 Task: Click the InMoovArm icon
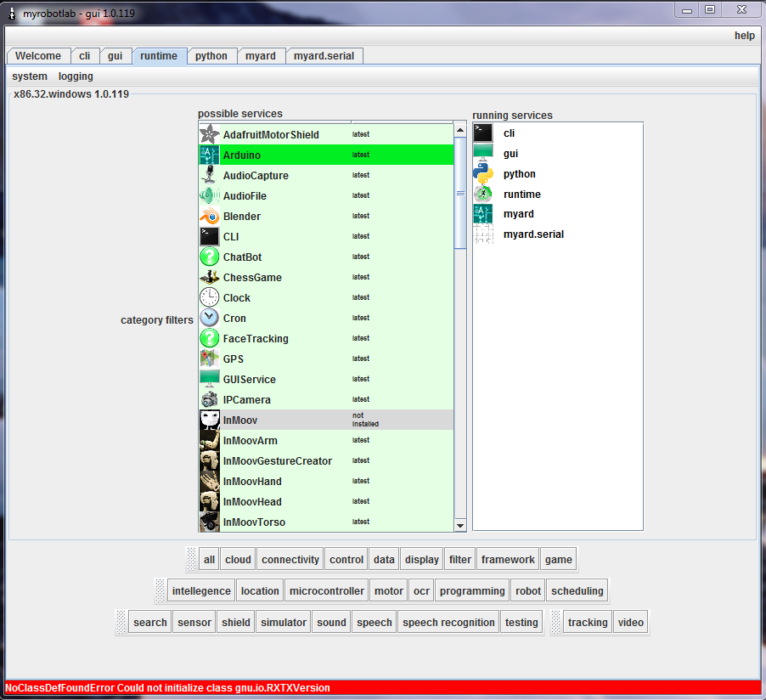point(210,440)
